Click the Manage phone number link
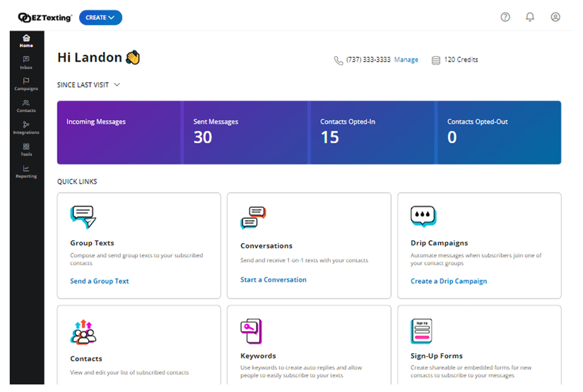583x392 pixels. click(406, 60)
